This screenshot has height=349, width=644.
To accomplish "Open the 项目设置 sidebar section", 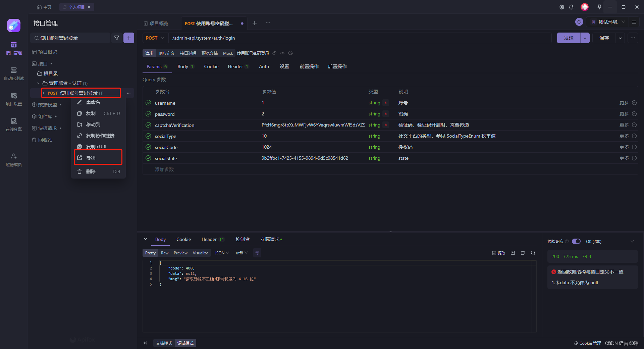I will (14, 99).
